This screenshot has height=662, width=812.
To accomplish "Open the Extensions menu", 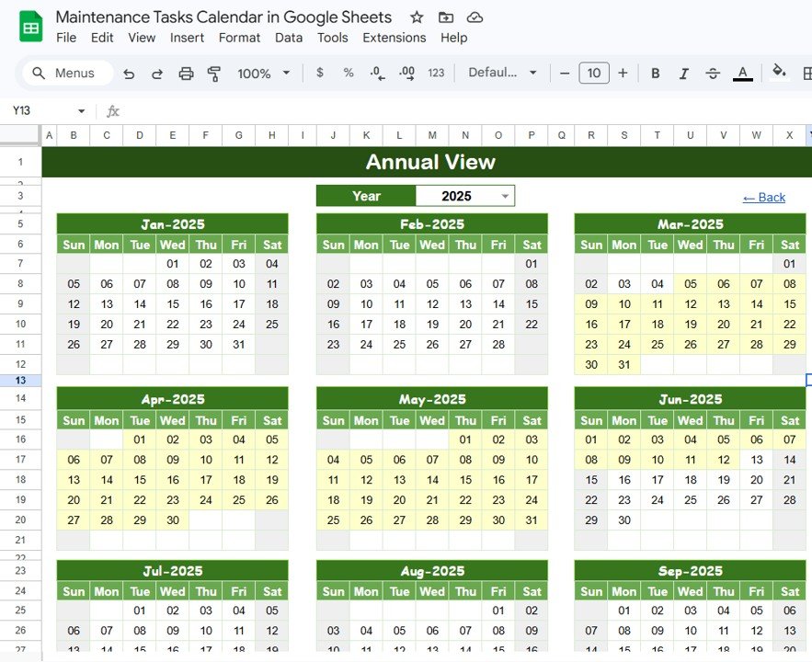I will point(395,38).
